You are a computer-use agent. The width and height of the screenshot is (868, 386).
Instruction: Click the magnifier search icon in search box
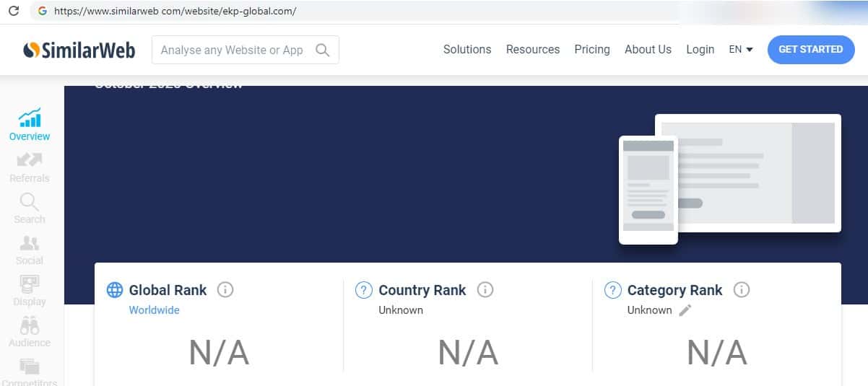(323, 50)
